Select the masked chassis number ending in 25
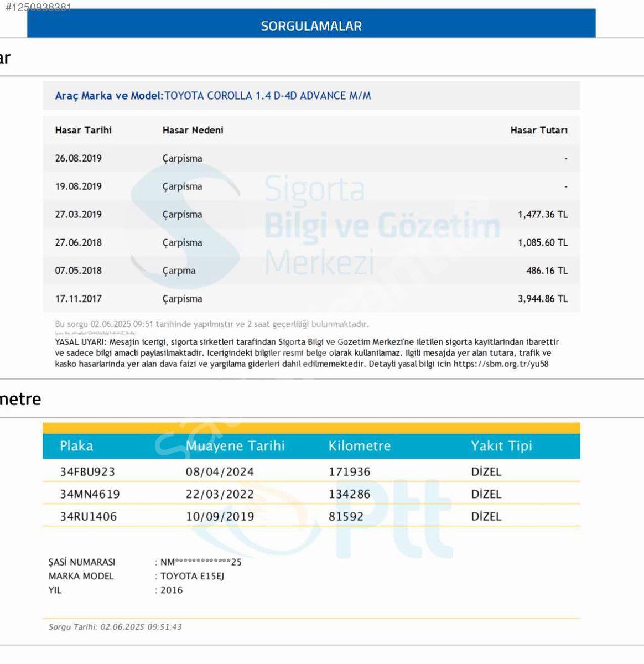The width and height of the screenshot is (644, 664). tap(201, 562)
